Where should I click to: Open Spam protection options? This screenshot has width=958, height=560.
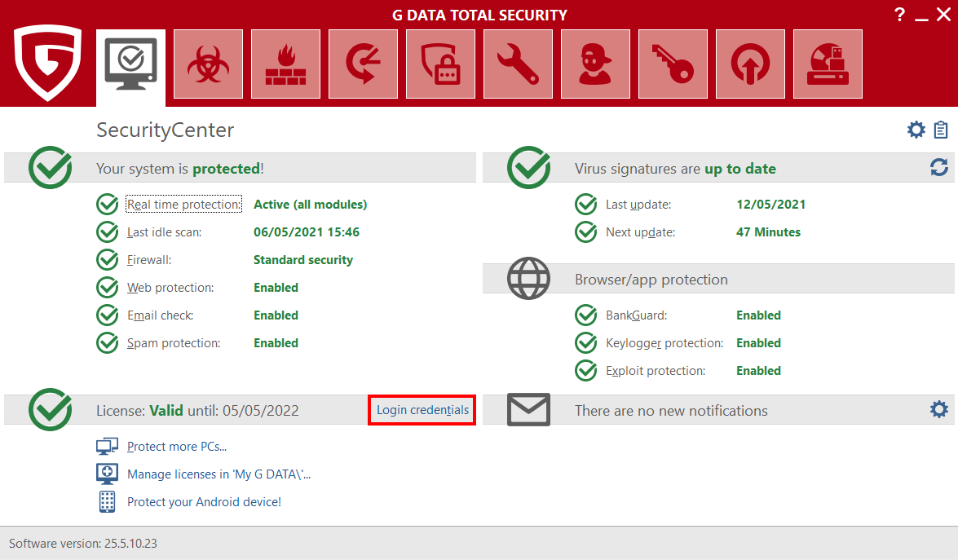(174, 343)
